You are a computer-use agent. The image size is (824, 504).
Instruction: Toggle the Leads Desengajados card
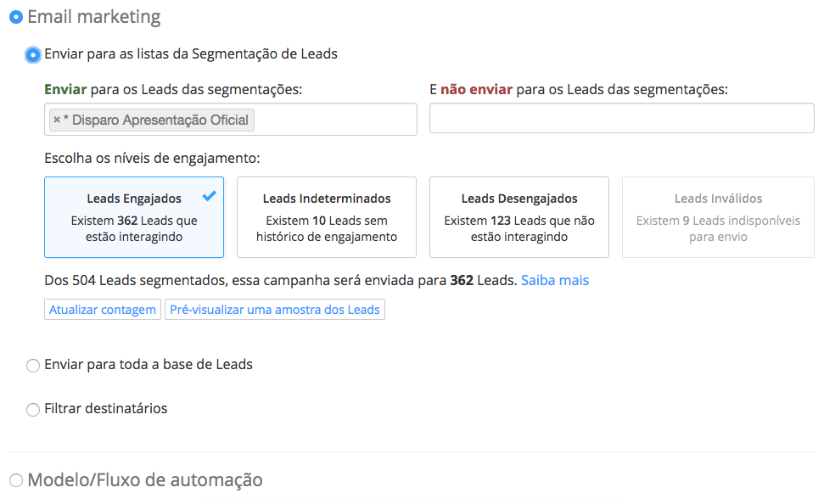click(519, 217)
